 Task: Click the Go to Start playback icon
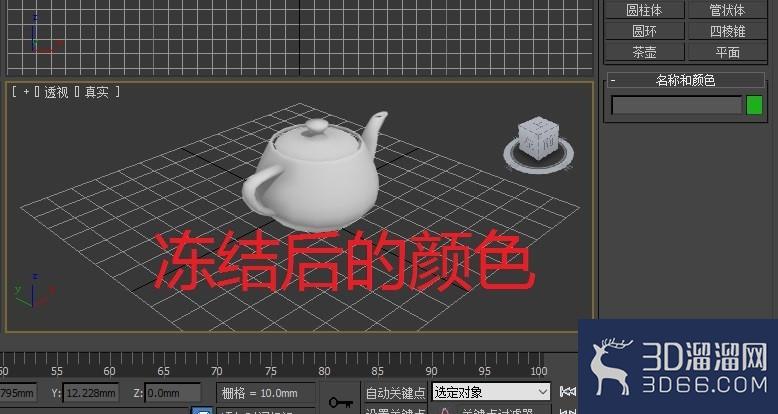(x=568, y=392)
